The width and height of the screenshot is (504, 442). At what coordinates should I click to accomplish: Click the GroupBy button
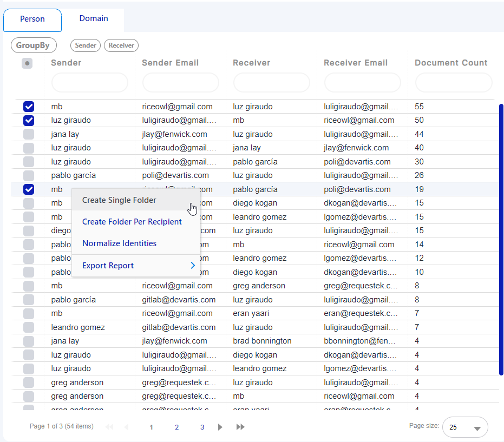pyautogui.click(x=34, y=45)
